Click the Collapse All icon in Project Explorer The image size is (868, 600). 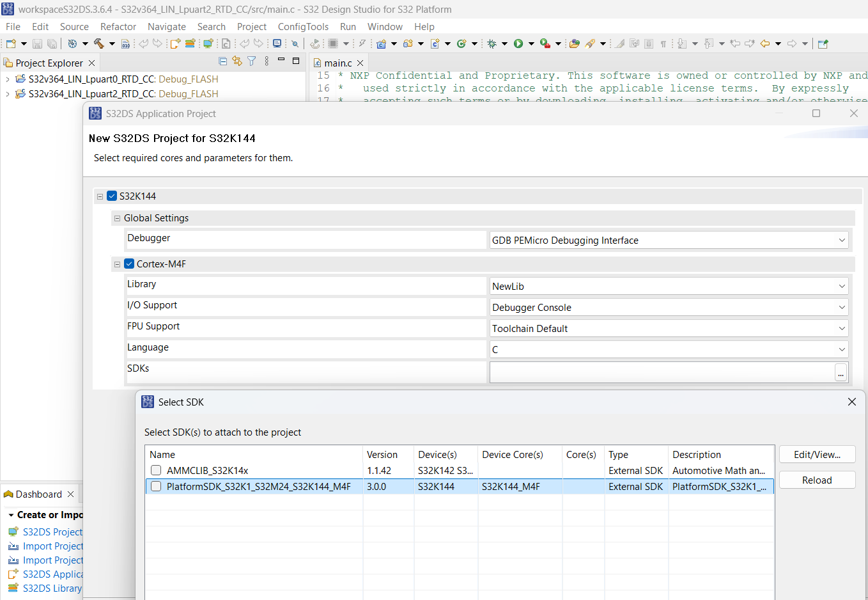click(222, 61)
